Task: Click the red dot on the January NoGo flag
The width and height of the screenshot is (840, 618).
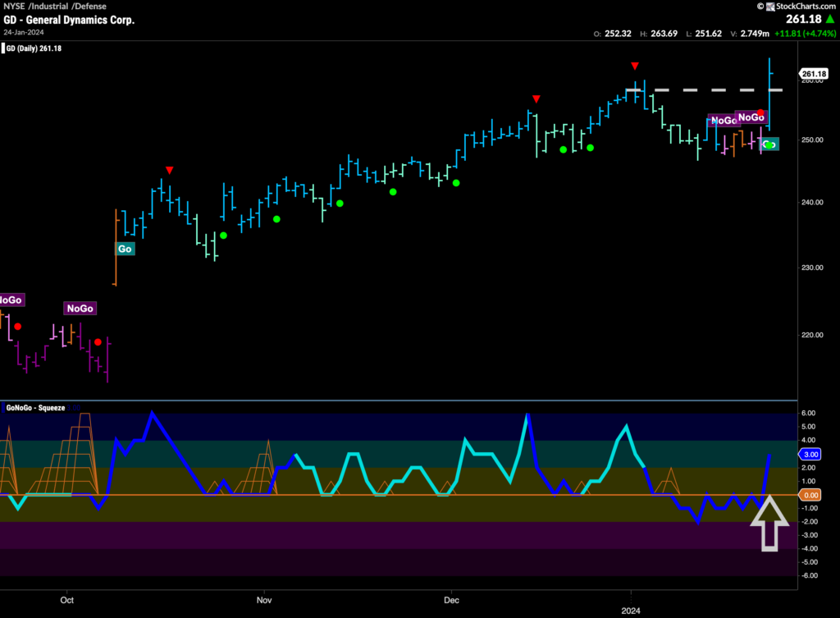Action: pos(761,112)
